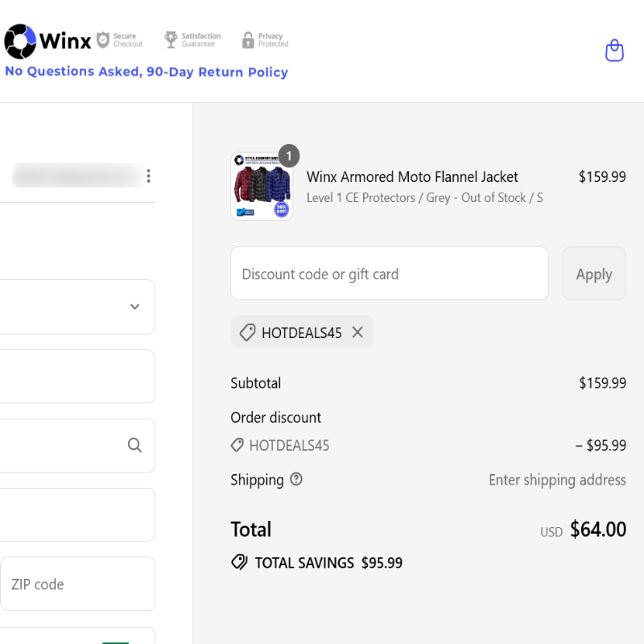Click the Winx Armored Moto Flannel Jacket title

click(x=412, y=177)
